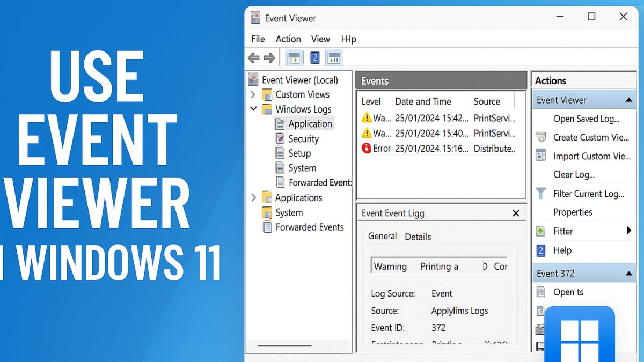The image size is (644, 362).
Task: Close the Event Event Ligg pane
Action: pos(516,213)
